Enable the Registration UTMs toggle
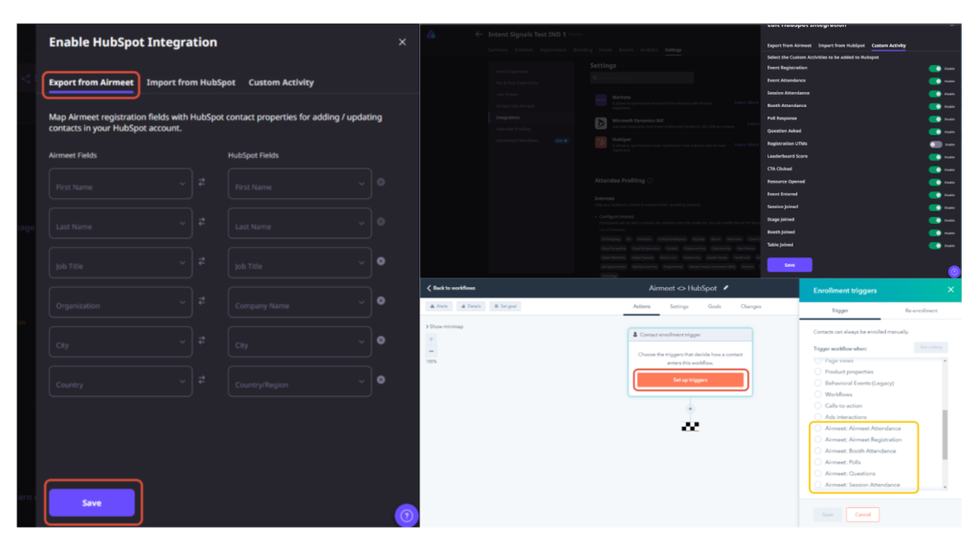 935,142
